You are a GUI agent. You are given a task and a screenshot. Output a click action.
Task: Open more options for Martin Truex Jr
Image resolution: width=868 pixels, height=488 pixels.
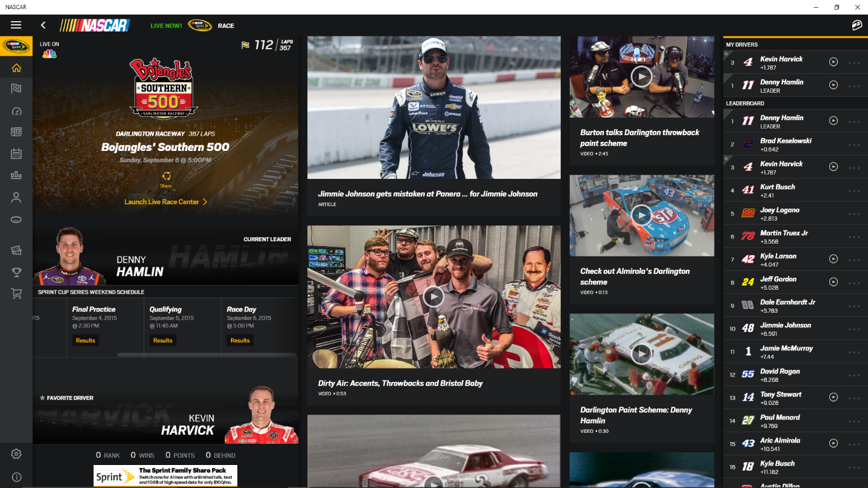point(855,237)
